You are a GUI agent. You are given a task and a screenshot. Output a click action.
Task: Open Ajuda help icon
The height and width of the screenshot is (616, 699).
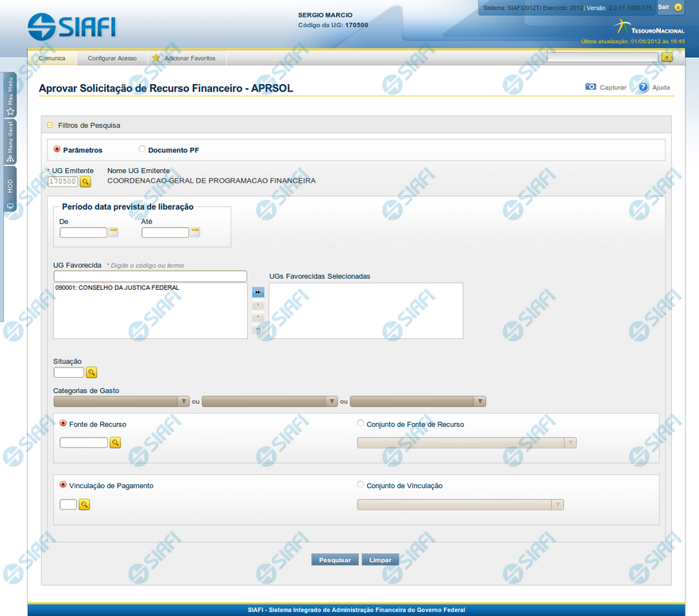coord(643,87)
